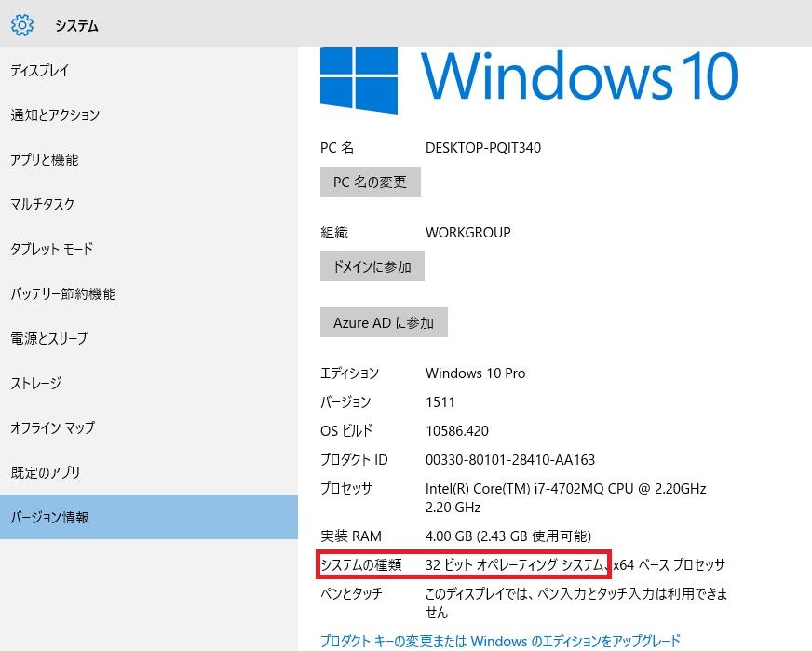Click the プロセッサ label
This screenshot has width=812, height=651.
pyautogui.click(x=346, y=488)
